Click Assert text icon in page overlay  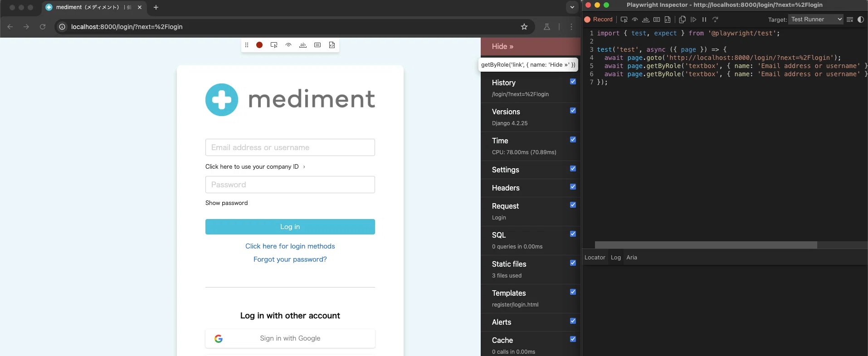303,45
